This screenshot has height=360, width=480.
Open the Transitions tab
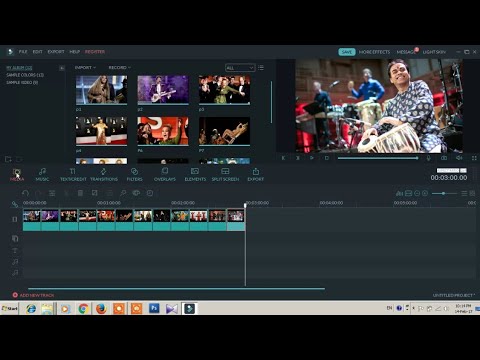click(104, 174)
